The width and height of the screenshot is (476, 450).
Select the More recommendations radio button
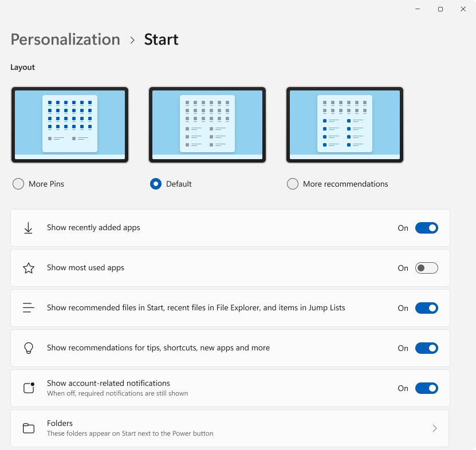tap(292, 184)
